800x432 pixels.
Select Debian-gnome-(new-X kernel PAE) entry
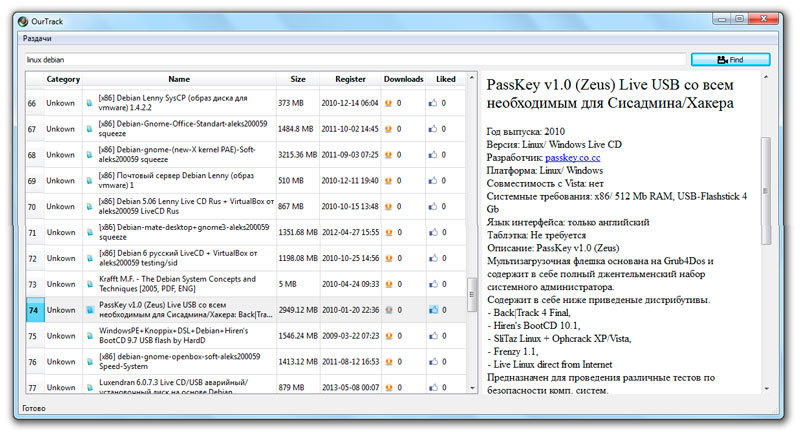click(177, 155)
